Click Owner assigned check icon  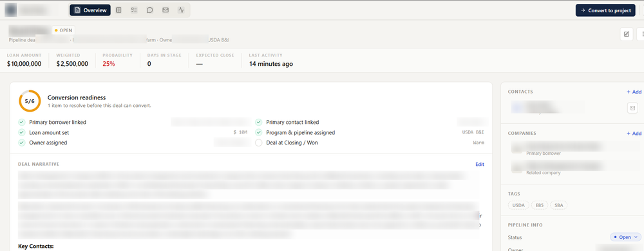22,143
